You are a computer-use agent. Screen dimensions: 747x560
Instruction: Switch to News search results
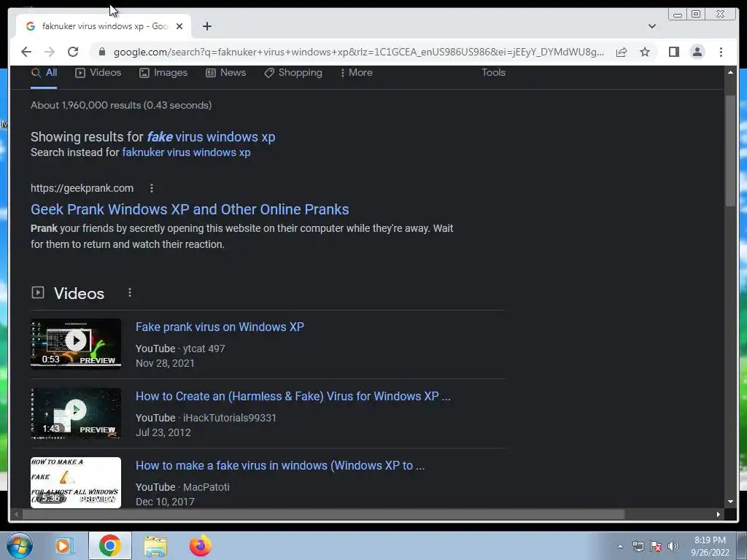(226, 73)
